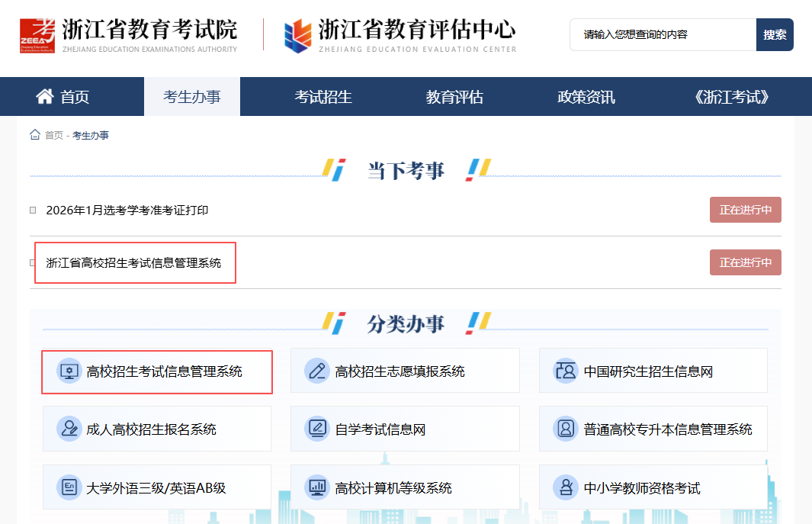The image size is (812, 524).
Task: Open 2026年1月选考学考准考证打印 link
Action: tap(127, 211)
